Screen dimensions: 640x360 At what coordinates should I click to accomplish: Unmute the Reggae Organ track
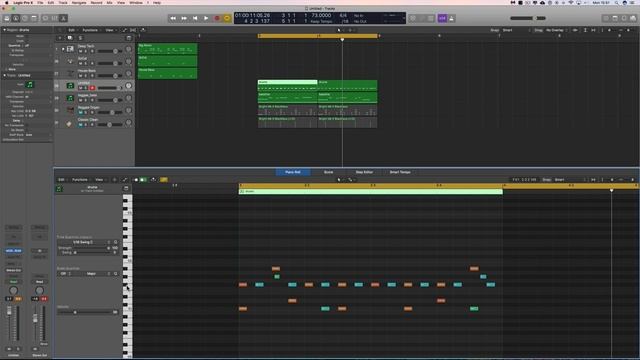click(80, 113)
